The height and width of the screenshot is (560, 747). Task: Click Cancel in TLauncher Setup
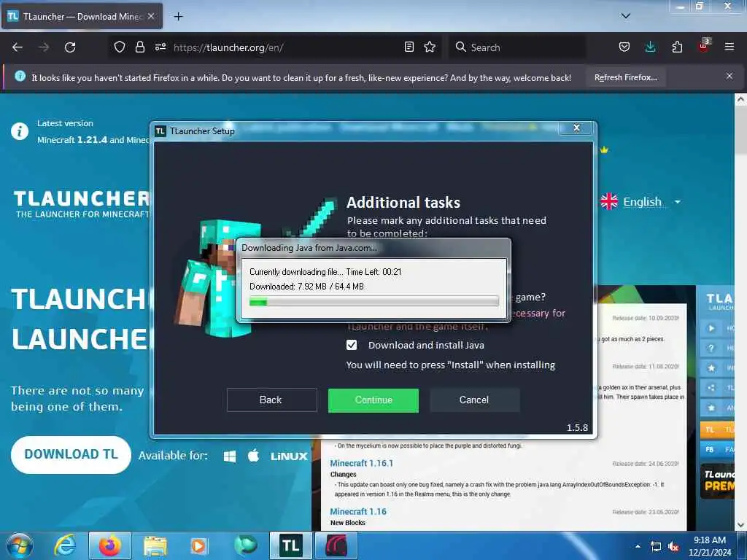point(474,400)
